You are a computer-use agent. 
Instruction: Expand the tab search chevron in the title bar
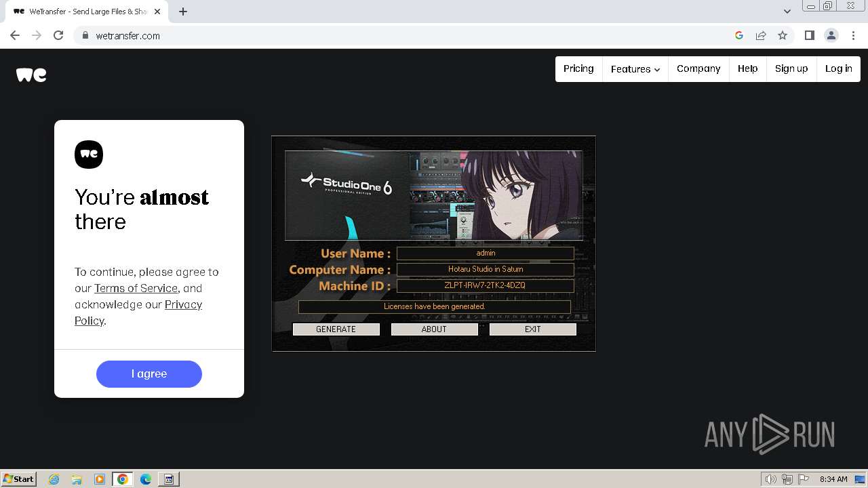(787, 12)
